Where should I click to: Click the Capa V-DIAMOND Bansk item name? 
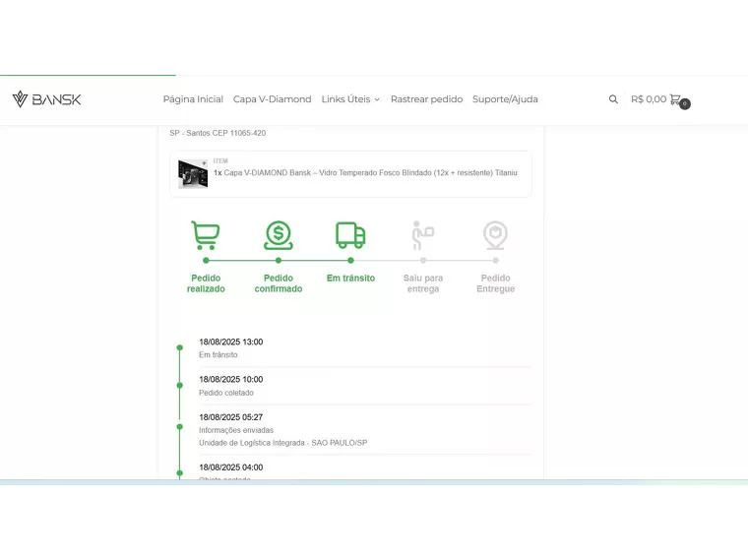pos(370,173)
